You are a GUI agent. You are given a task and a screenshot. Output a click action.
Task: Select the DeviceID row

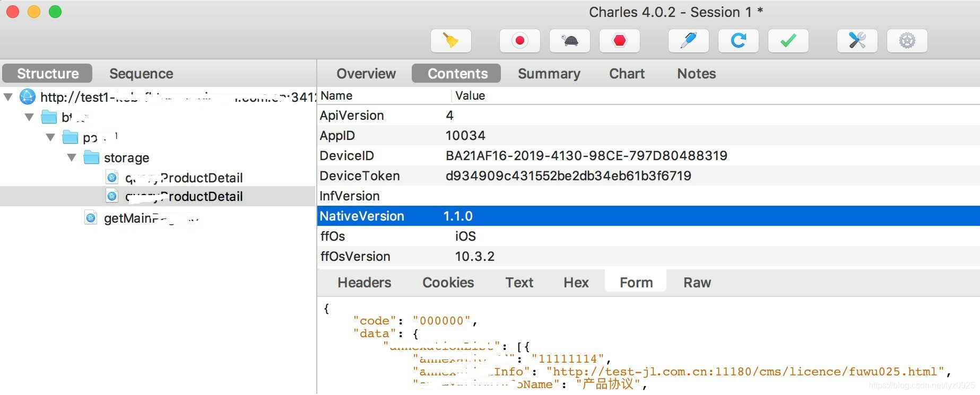coord(648,155)
